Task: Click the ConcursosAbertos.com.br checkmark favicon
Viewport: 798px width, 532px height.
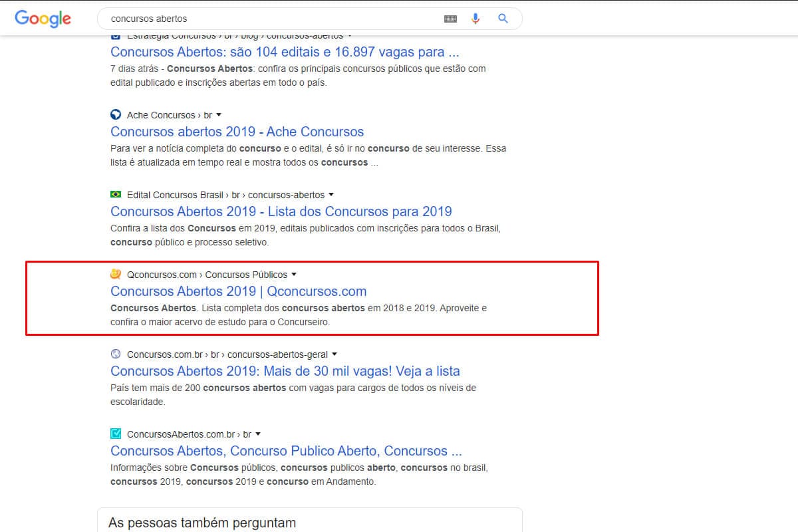Action: 116,434
